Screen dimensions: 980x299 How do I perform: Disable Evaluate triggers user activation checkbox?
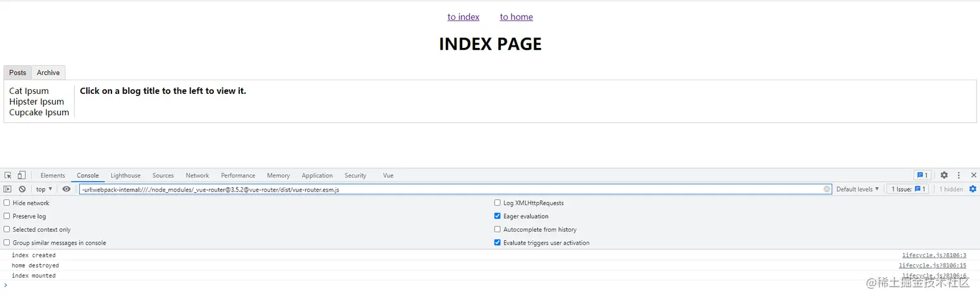[x=498, y=243]
